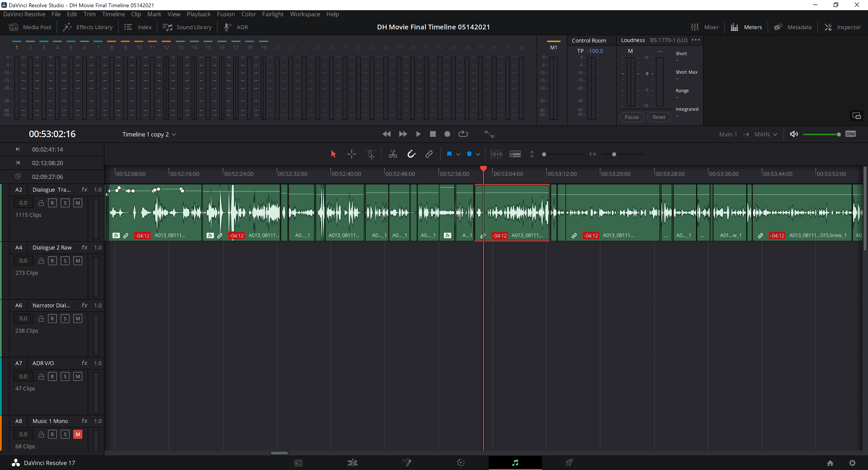
Task: Open the Workspace menu
Action: pos(305,14)
